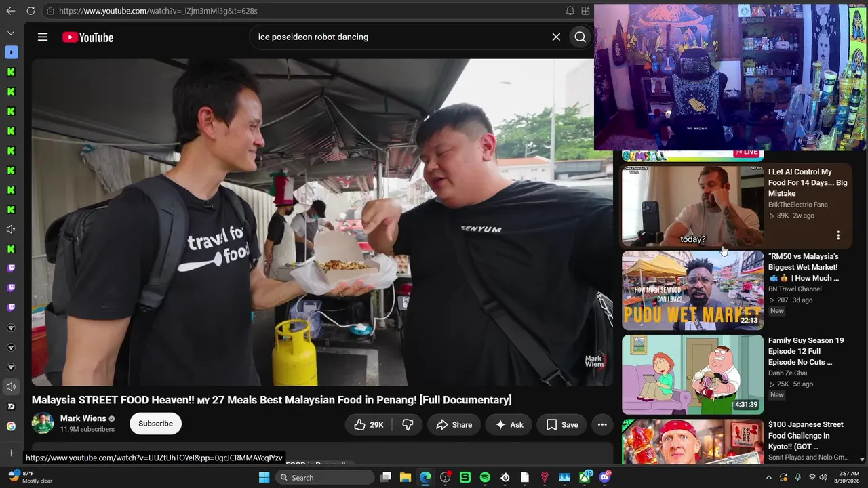
Task: Switch to the Google tab in sidebar
Action: pyautogui.click(x=11, y=426)
